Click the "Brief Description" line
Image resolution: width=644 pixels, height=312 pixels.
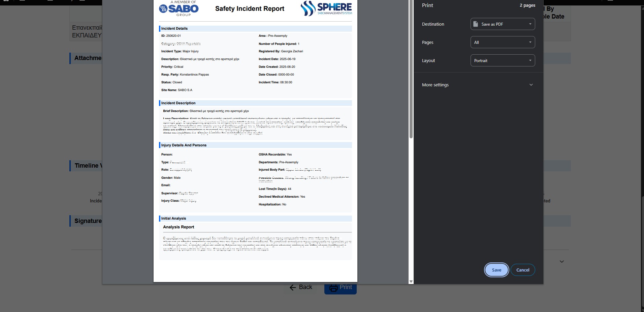(x=206, y=111)
